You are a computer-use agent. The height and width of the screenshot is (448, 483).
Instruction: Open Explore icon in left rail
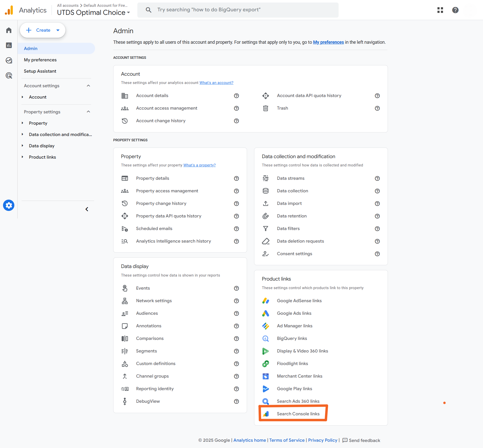[x=9, y=60]
